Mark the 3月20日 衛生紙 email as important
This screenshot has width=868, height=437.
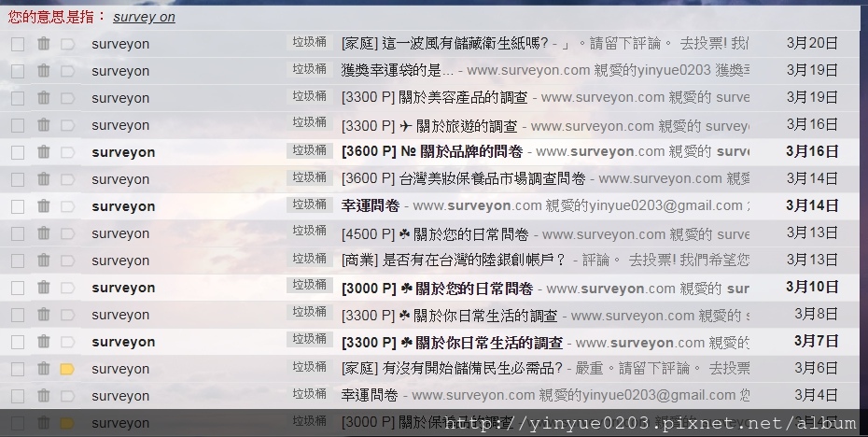67,44
